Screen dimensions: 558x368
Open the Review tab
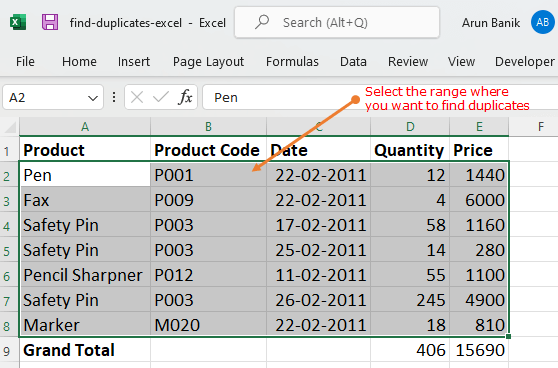408,62
